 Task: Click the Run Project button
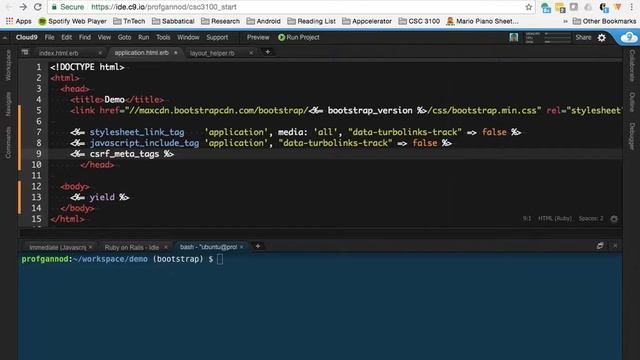click(299, 37)
